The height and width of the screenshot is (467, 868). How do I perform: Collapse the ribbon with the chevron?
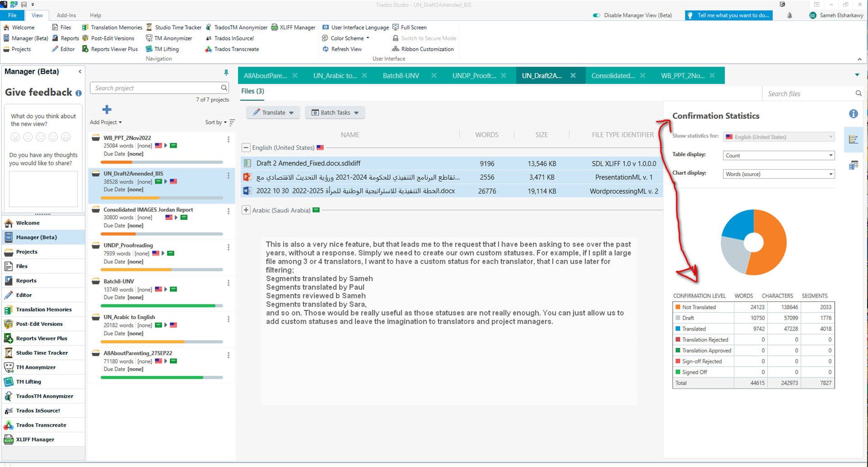(859, 59)
